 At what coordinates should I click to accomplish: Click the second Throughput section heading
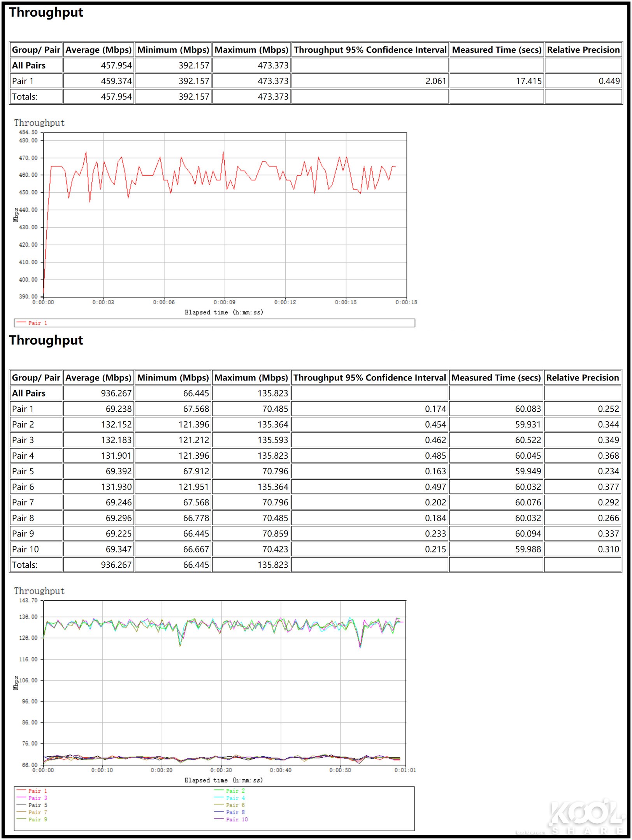pos(46,340)
